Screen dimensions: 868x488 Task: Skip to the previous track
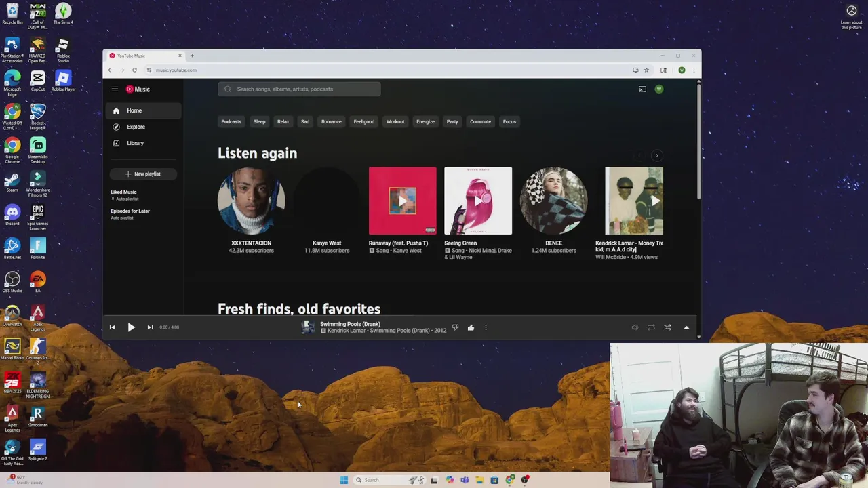pyautogui.click(x=112, y=327)
